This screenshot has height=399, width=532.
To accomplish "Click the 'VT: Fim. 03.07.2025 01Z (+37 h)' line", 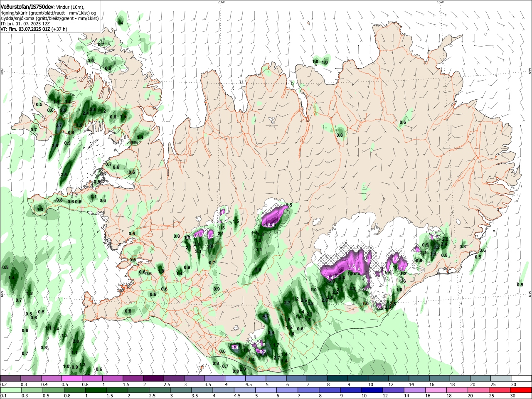I will click(34, 29).
